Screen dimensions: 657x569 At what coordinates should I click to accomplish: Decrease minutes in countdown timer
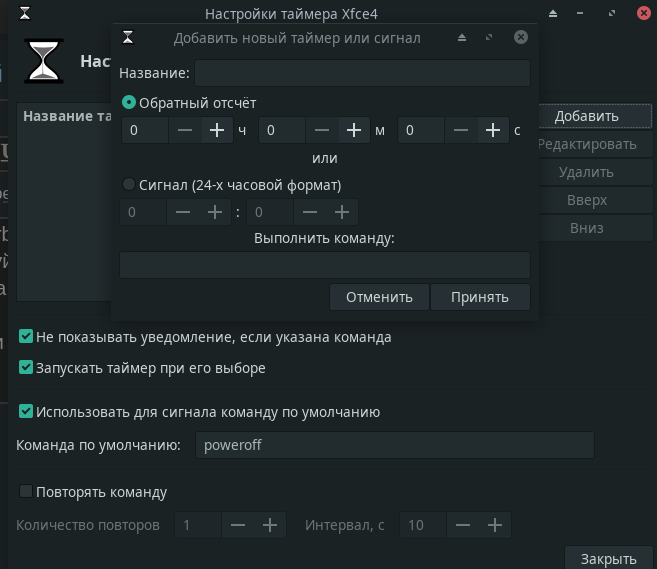[x=322, y=130]
